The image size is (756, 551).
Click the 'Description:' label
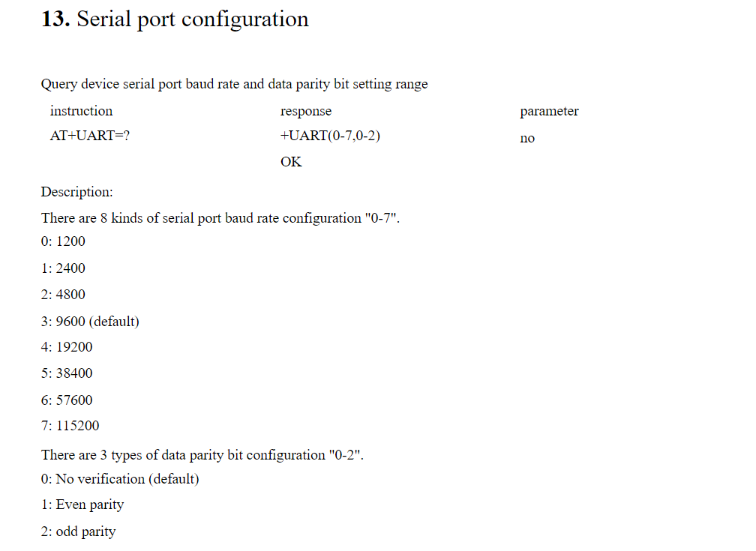tap(77, 192)
